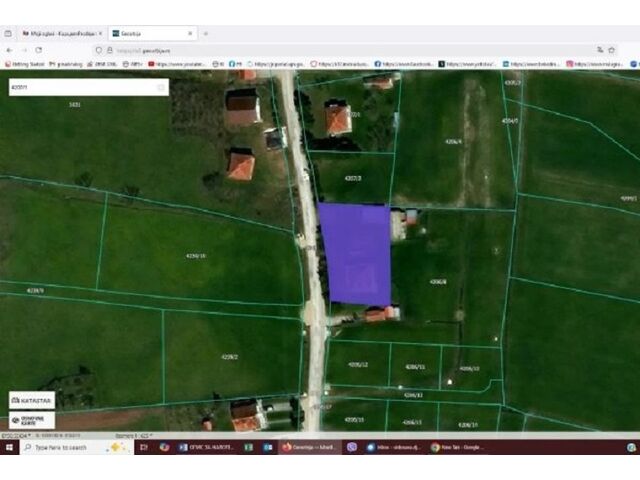Open the YouTube bookmark in bookmarks bar

(180, 64)
